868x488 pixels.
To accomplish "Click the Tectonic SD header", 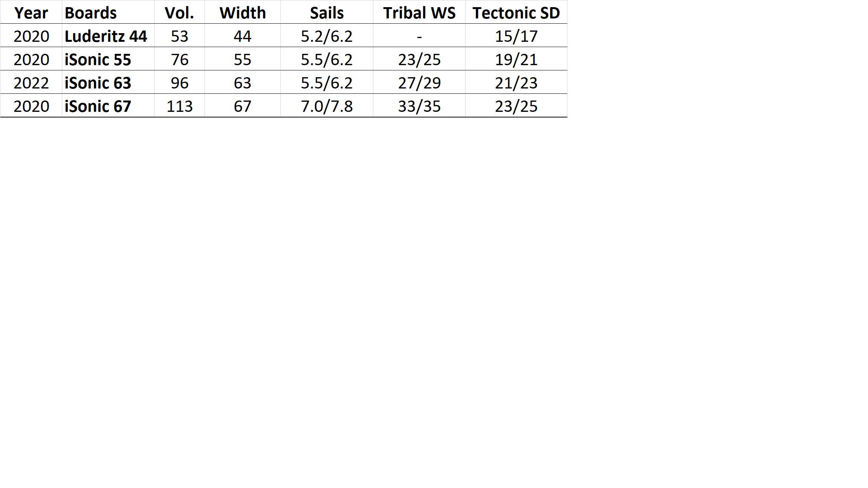I will tap(516, 13).
